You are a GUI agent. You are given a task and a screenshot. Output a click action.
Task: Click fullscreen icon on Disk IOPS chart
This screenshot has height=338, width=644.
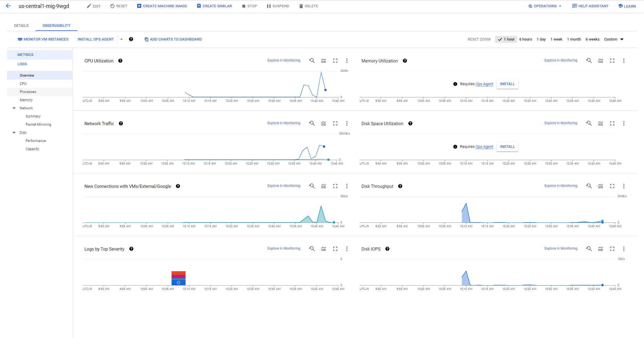click(x=612, y=249)
